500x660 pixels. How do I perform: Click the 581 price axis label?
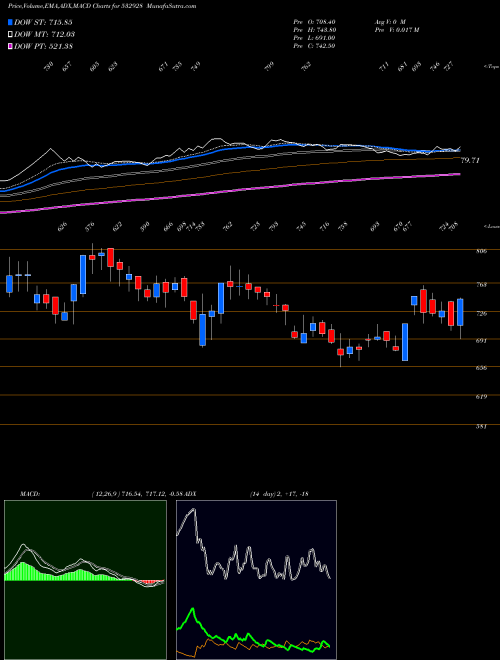(481, 426)
